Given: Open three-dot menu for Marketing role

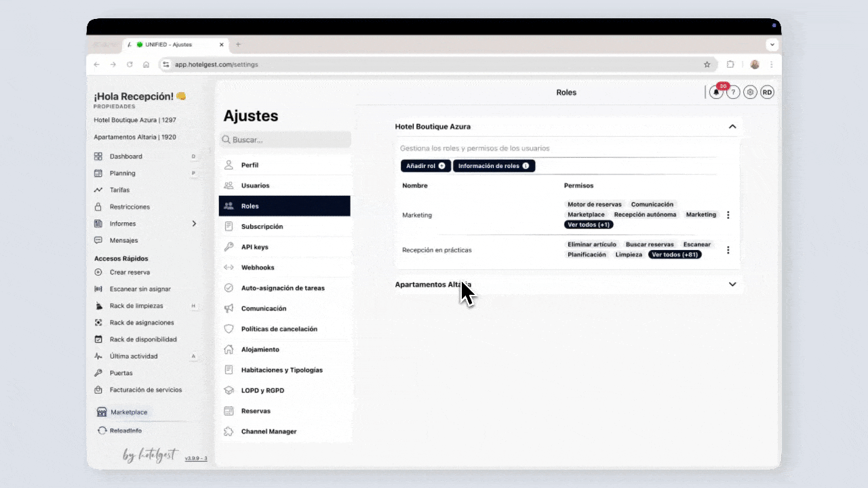Looking at the screenshot, I should click(728, 215).
